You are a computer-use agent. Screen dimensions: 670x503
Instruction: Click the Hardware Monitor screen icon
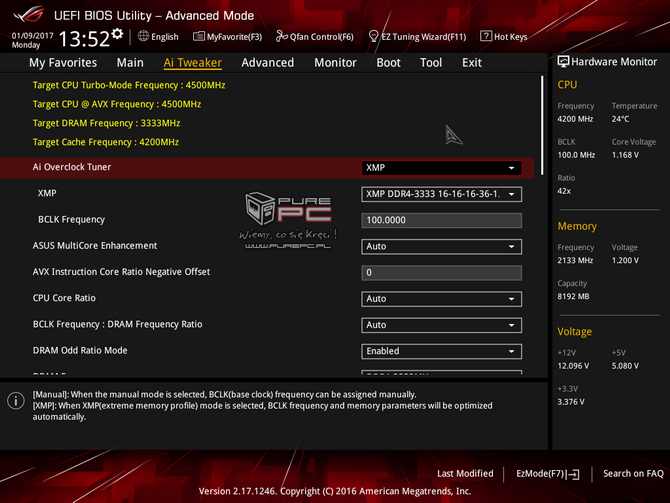[x=563, y=62]
